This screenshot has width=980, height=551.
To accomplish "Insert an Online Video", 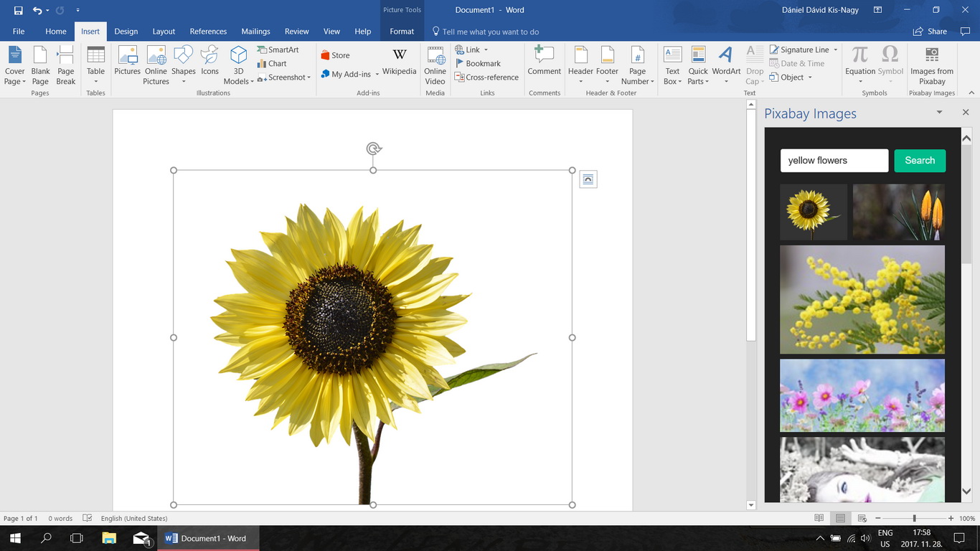I will click(435, 65).
